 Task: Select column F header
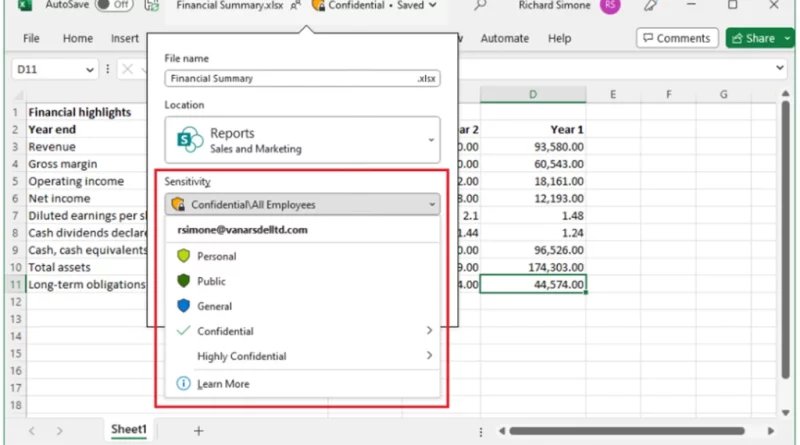pyautogui.click(x=668, y=94)
